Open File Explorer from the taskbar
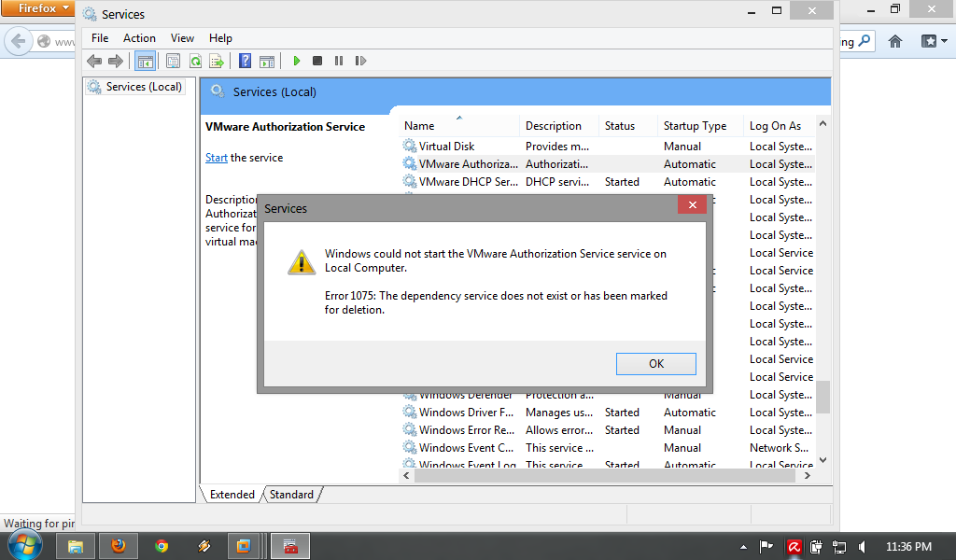956x560 pixels. click(76, 546)
